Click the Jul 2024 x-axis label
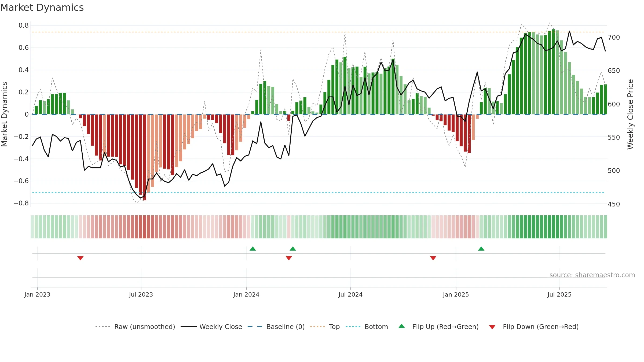The image size is (644, 362). [350, 294]
